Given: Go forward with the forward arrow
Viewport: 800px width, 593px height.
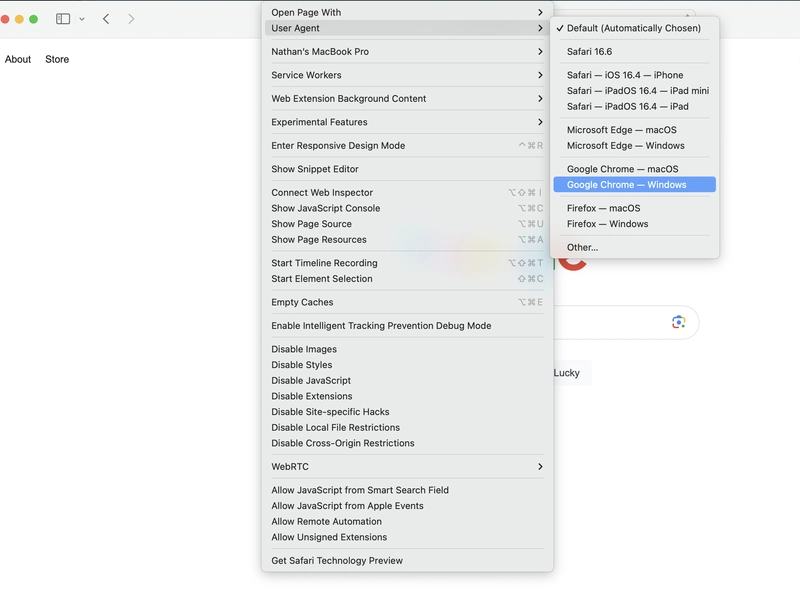Looking at the screenshot, I should (x=131, y=19).
